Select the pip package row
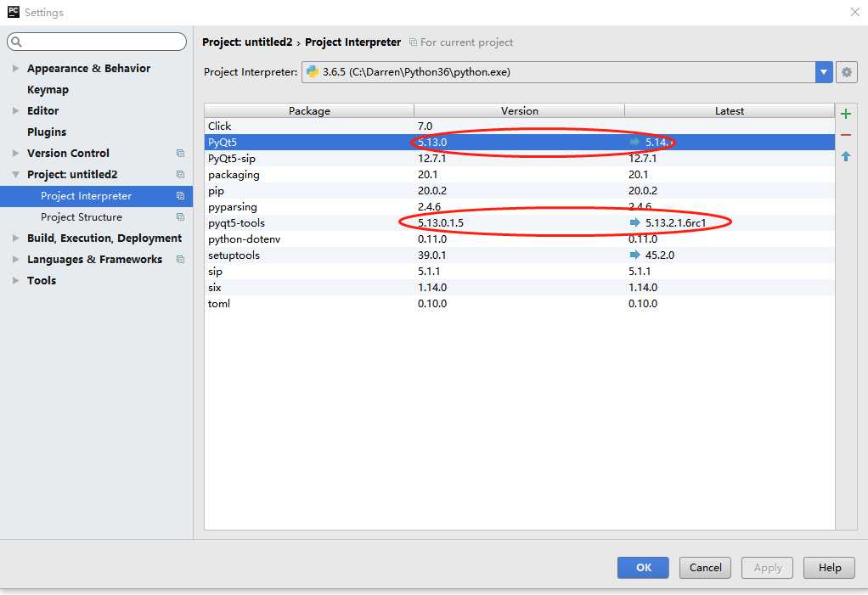Image resolution: width=868 pixels, height=595 pixels. [x=519, y=190]
